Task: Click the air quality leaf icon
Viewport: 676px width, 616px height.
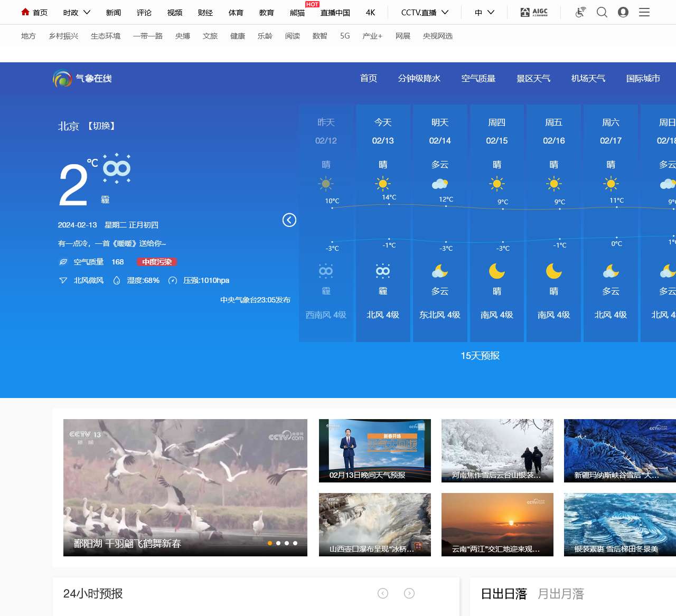Action: point(63,262)
